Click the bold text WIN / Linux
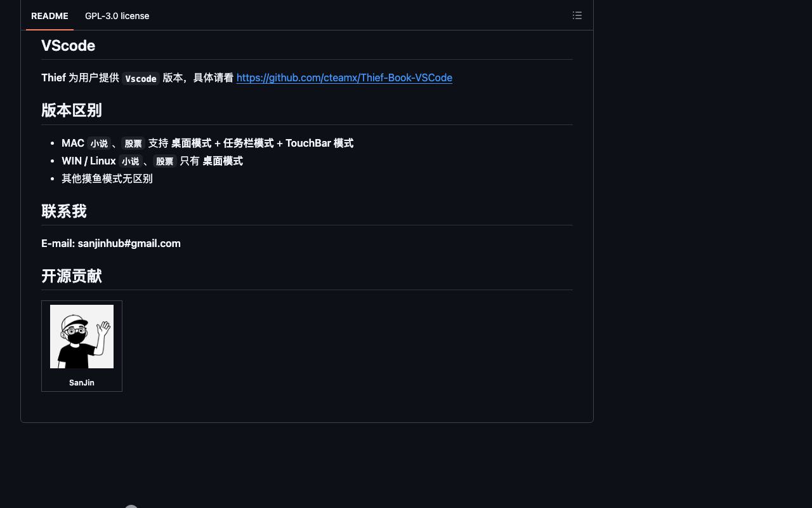Image resolution: width=812 pixels, height=508 pixels. (x=89, y=161)
